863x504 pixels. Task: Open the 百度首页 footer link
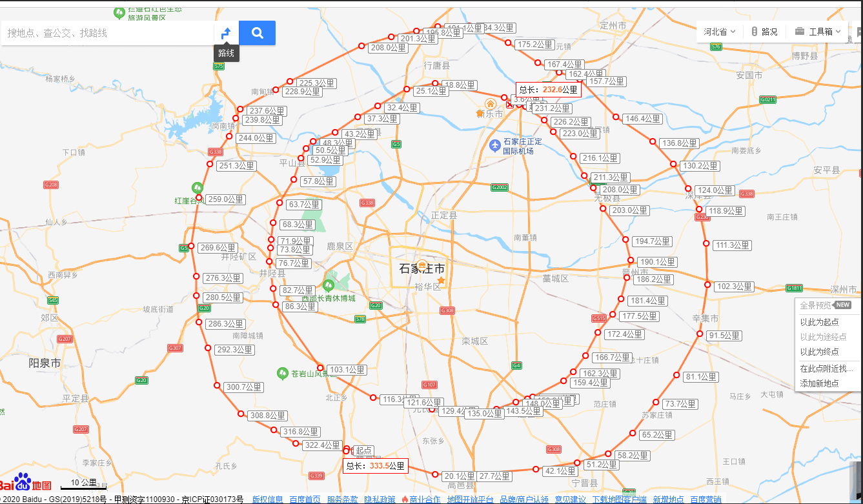tap(305, 499)
